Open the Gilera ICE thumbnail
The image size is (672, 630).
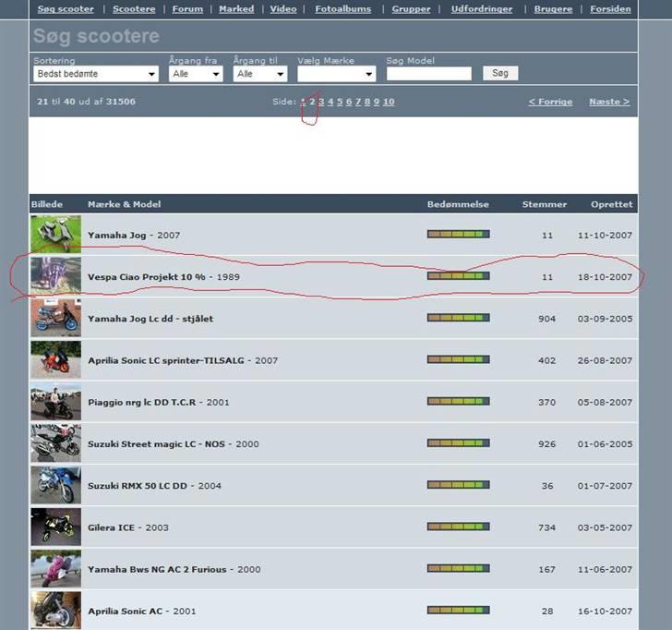pyautogui.click(x=55, y=527)
